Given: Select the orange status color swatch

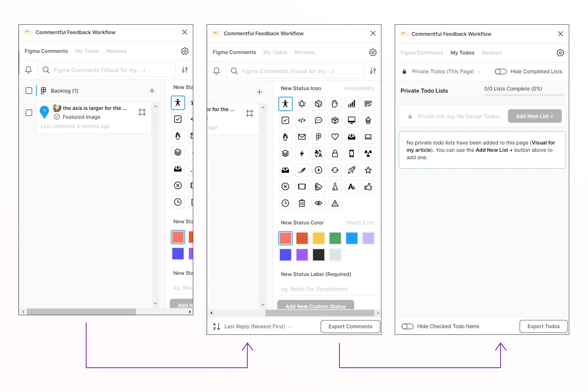Looking at the screenshot, I should click(302, 238).
